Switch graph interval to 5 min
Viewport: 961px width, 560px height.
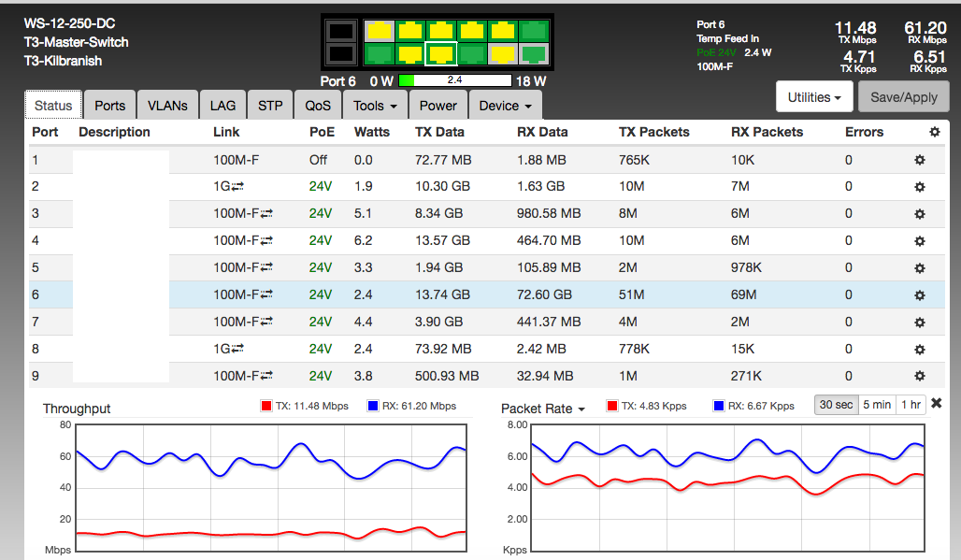pos(876,405)
